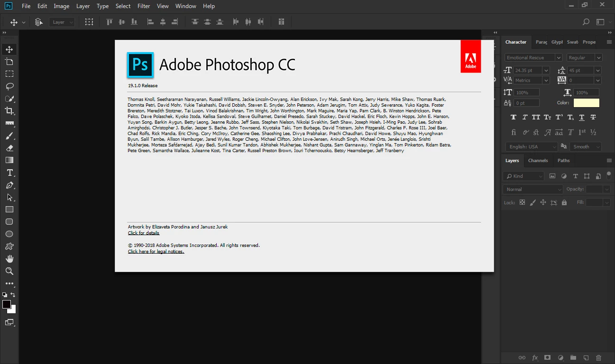Select the Zoom tool
Viewport: 615px width, 364px height.
pos(9,271)
